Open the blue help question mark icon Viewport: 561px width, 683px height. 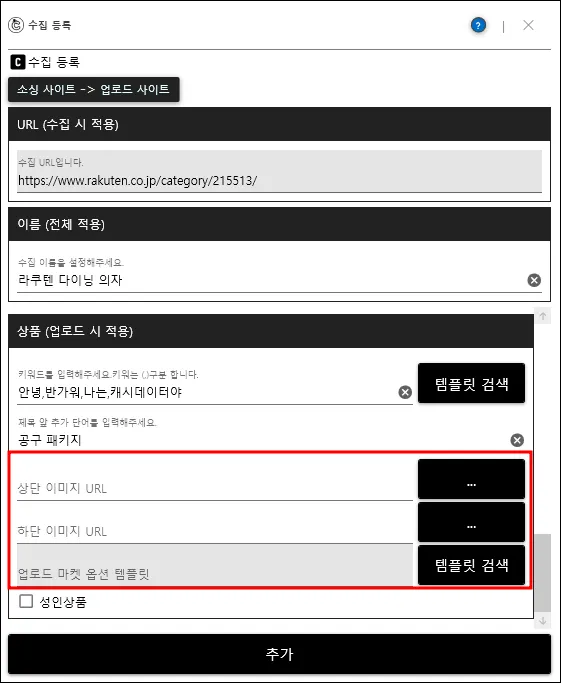(x=478, y=25)
